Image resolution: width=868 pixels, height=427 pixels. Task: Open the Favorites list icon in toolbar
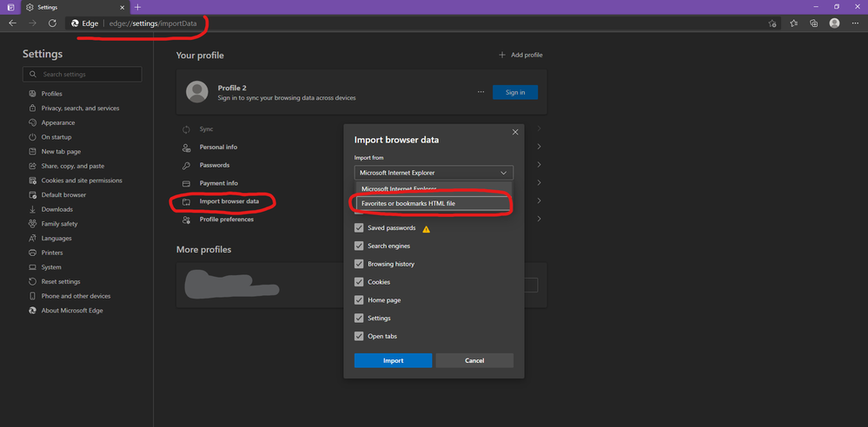coord(794,23)
